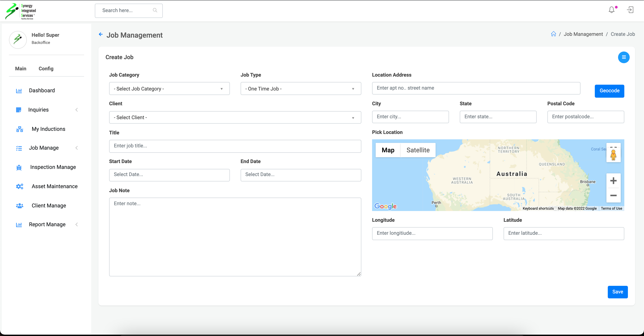The height and width of the screenshot is (336, 644).
Task: Open the Job Type dropdown
Action: point(301,89)
